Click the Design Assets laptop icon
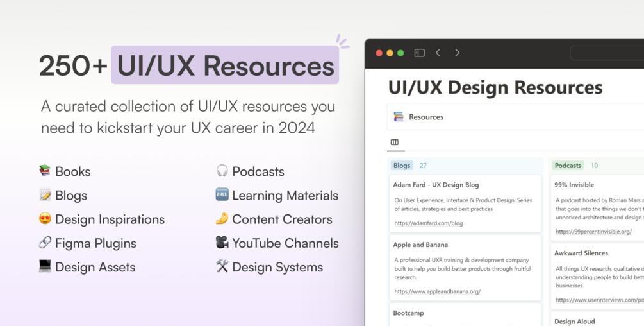 [x=45, y=266]
